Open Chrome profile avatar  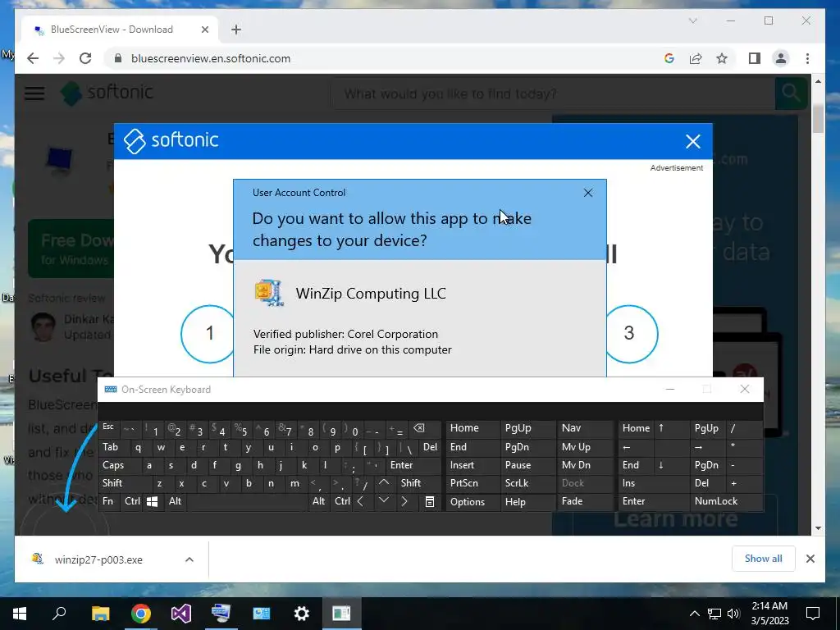[x=781, y=58]
